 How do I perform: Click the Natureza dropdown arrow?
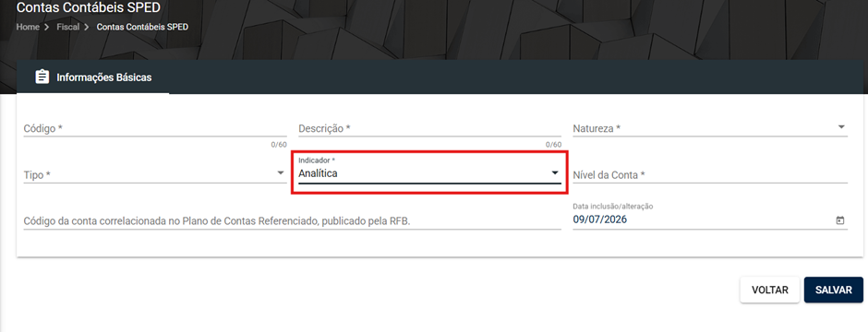[x=841, y=127]
